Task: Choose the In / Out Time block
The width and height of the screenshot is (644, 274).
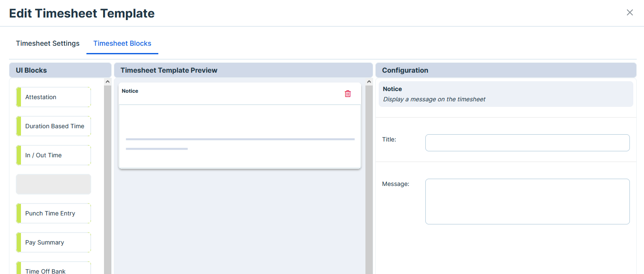Action: click(x=53, y=155)
